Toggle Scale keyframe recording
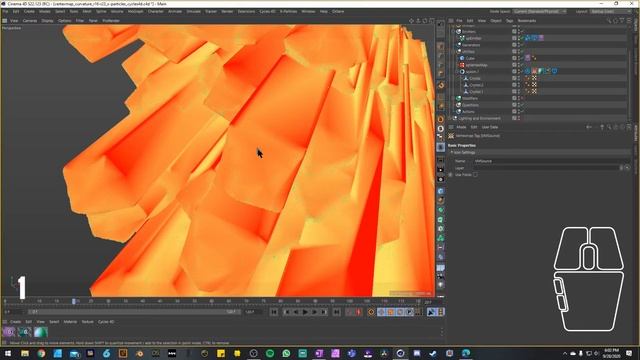 tap(391, 312)
